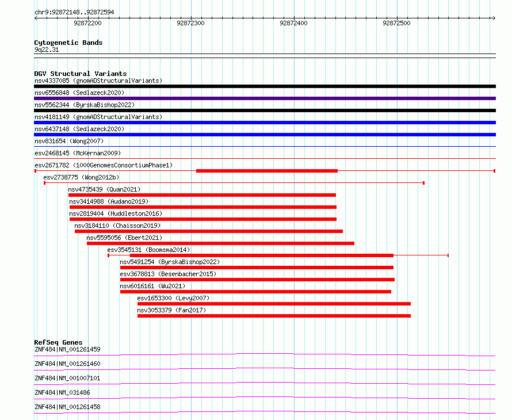Select the nsv6016161 (Wu2021) label
512x420 pixels.
pos(152,286)
